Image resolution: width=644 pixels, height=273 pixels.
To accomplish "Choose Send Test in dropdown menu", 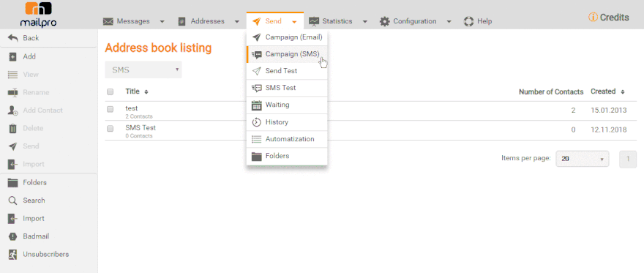I will [287, 71].
